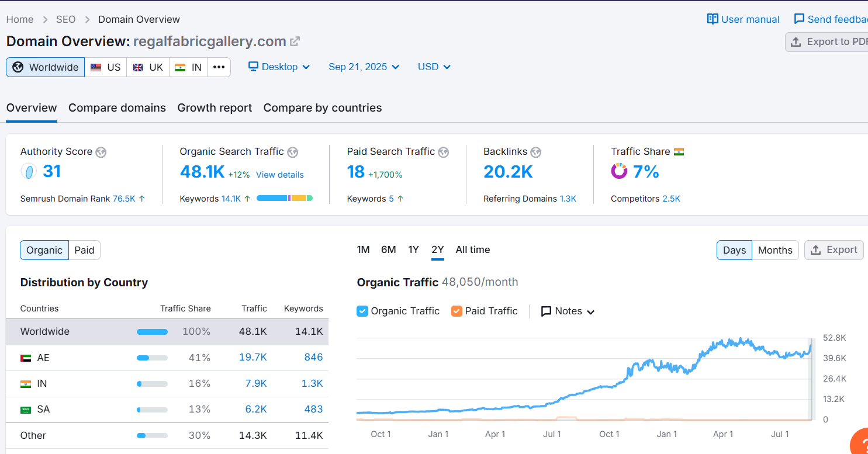Select the 1Y time range

click(413, 249)
